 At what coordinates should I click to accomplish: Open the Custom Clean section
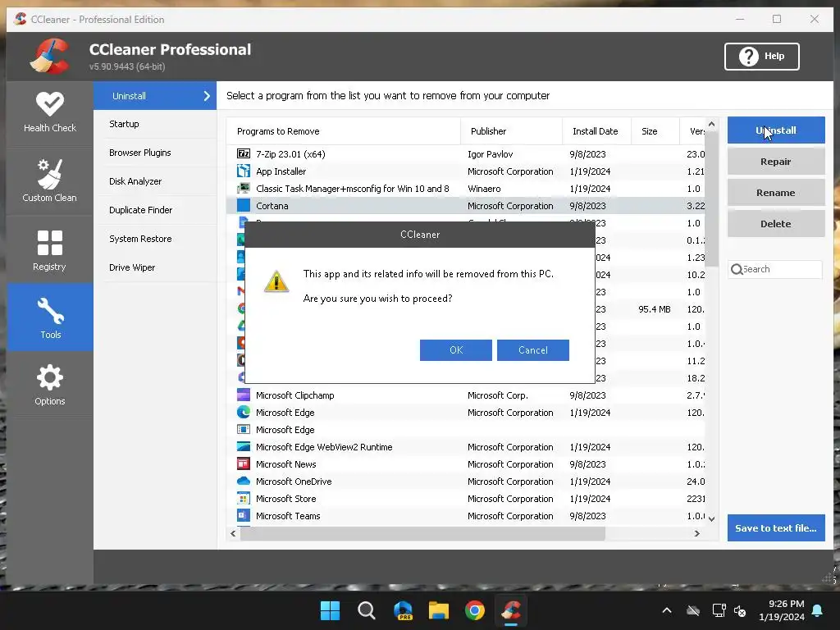coord(50,181)
